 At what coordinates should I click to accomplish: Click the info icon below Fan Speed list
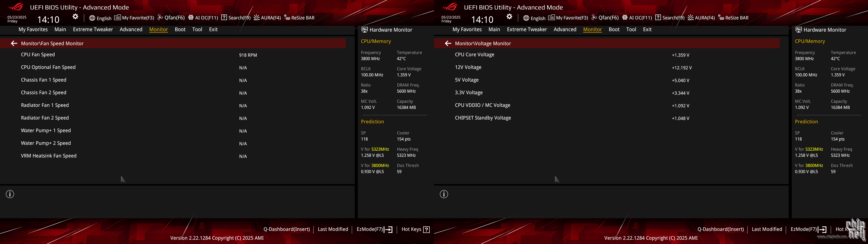tap(10, 194)
